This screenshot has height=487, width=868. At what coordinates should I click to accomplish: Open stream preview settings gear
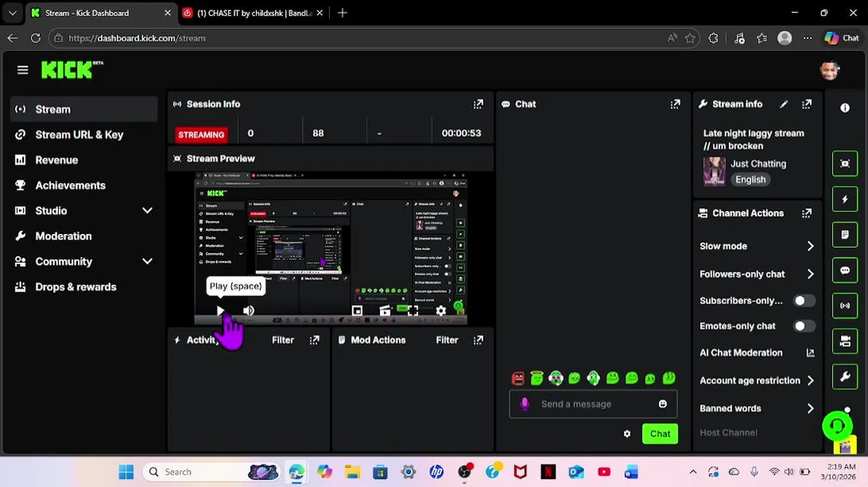point(441,311)
